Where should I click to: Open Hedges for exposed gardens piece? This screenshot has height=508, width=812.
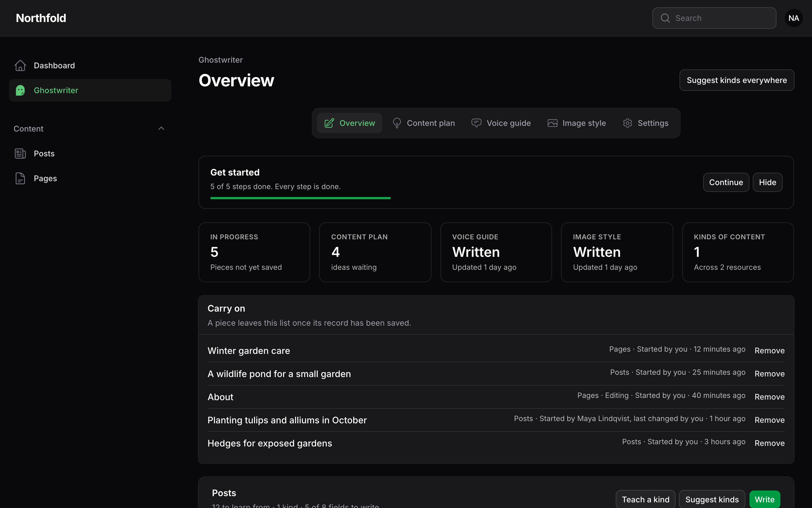point(270,443)
